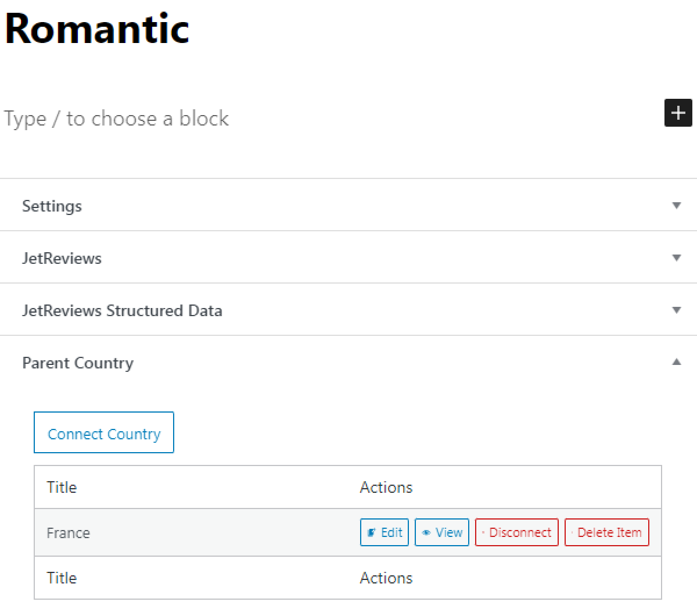Open the JetReviews Structured Data header

122,310
